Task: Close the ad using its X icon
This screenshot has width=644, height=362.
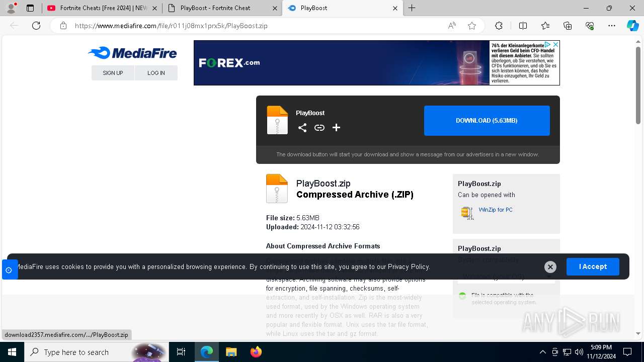Action: 555,45
